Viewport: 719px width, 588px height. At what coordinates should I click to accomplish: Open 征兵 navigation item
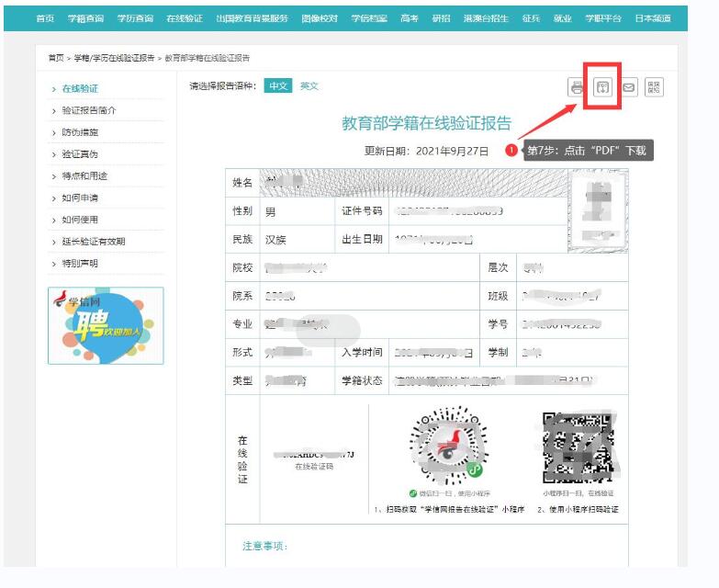point(531,18)
